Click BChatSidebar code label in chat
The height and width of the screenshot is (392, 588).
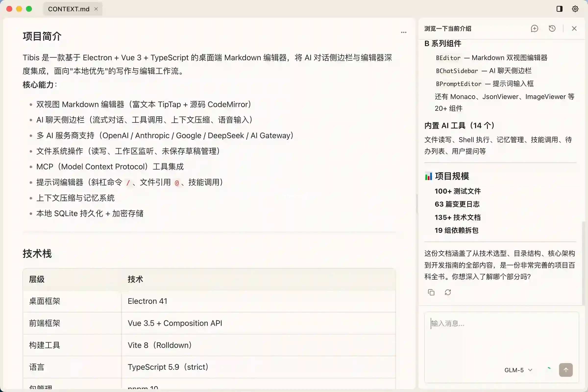457,71
